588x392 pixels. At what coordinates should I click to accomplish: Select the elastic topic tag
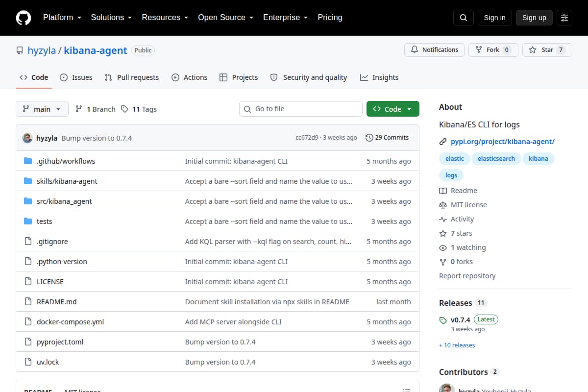click(455, 159)
